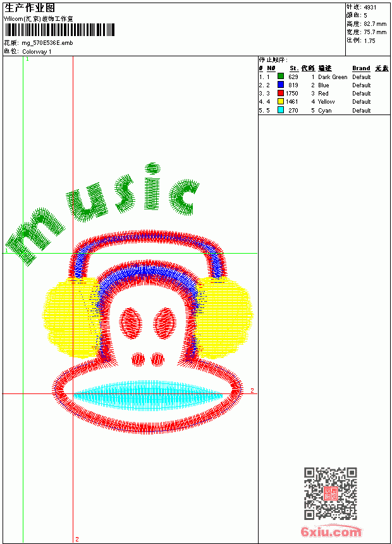This screenshot has height=544, width=392.
Task: Click the monkey's right red eye
Action: pos(165,323)
